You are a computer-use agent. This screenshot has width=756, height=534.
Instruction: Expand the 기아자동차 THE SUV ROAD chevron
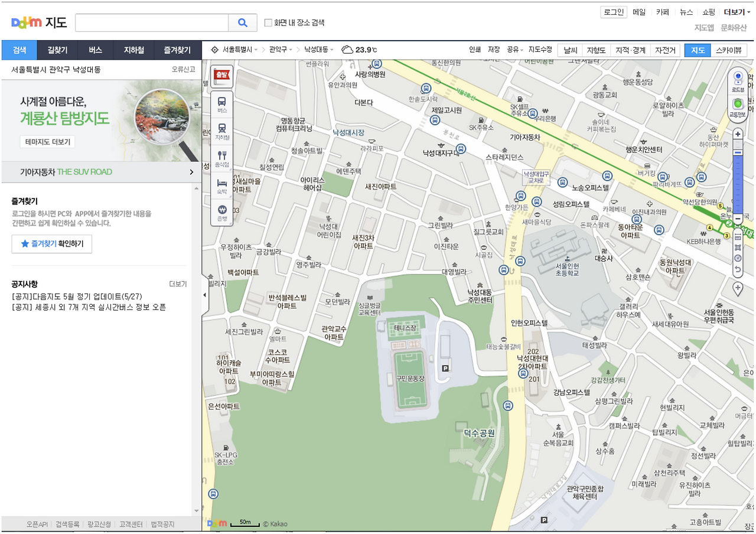pos(191,172)
